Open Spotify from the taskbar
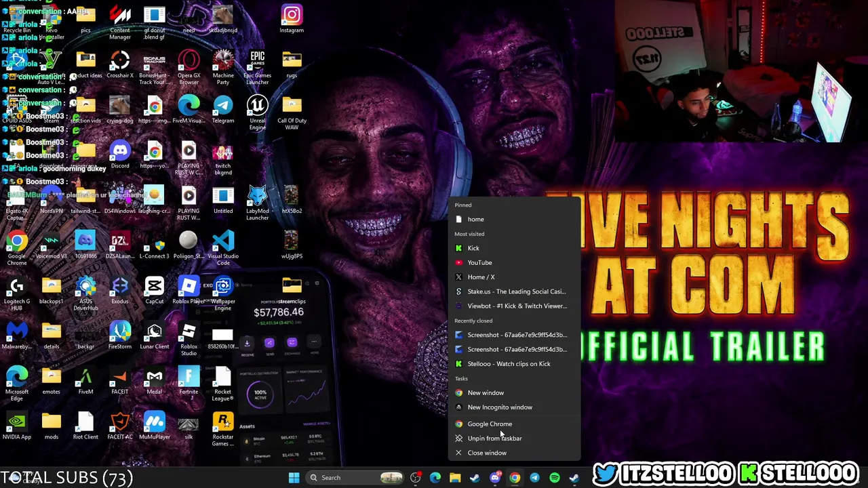The image size is (868, 488). tap(555, 478)
